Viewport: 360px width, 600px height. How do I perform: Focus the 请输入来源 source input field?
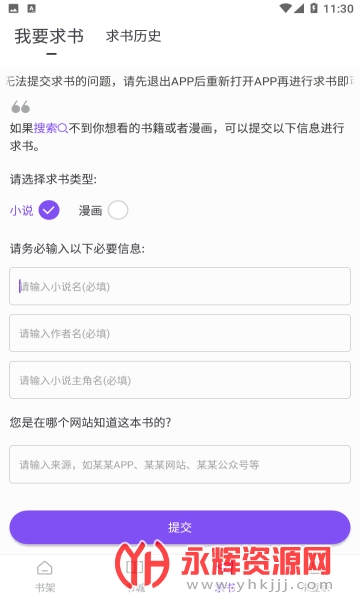click(x=180, y=465)
